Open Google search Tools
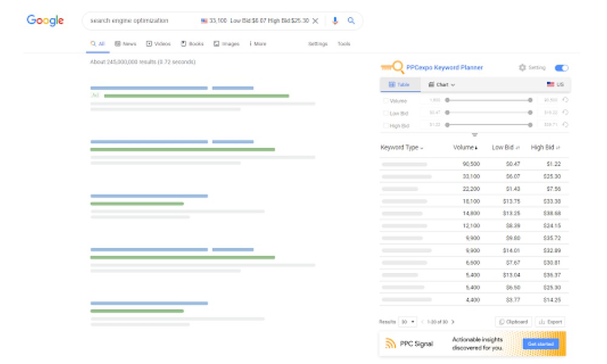This screenshot has height=364, width=607. point(344,44)
